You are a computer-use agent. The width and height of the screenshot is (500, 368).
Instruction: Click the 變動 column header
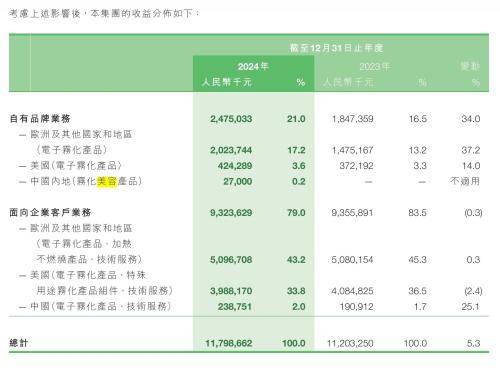[x=470, y=66]
